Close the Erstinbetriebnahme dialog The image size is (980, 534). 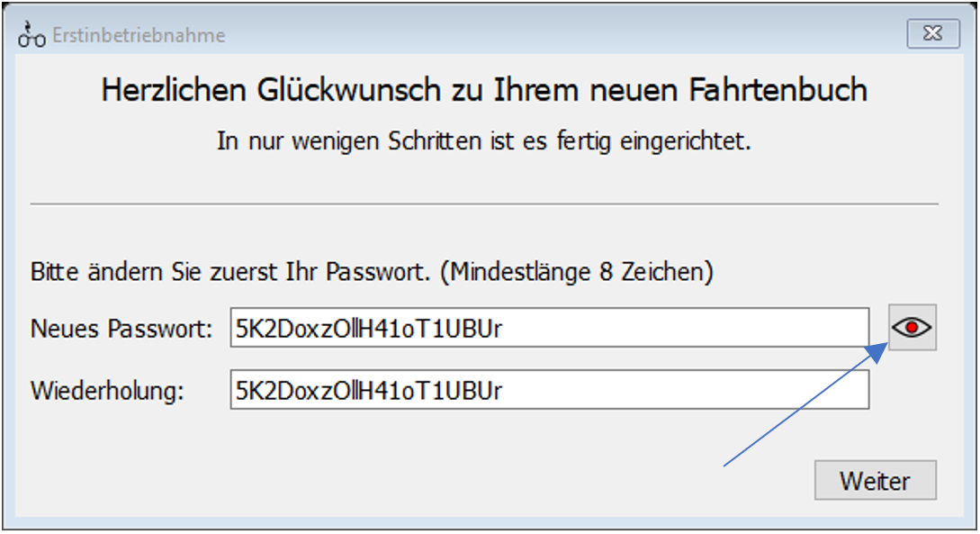(x=933, y=33)
